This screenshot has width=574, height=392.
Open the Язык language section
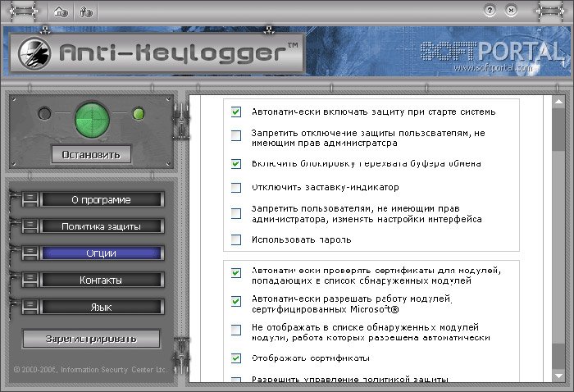tap(102, 307)
